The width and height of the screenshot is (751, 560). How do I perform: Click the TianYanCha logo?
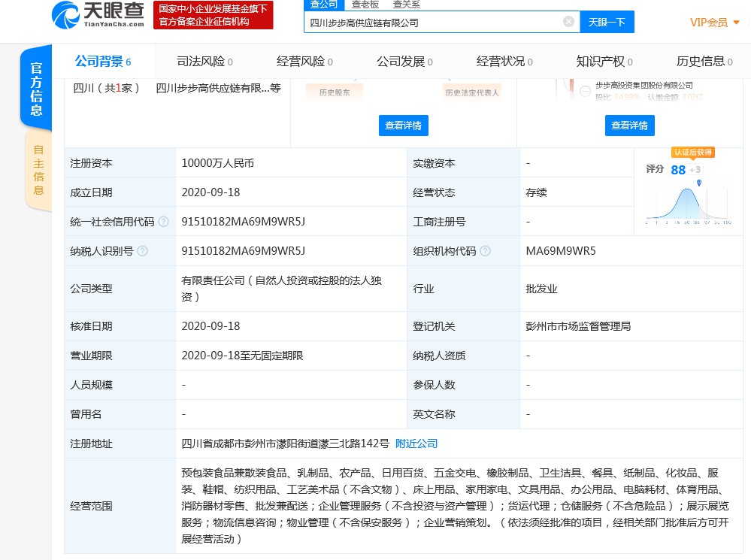[98, 15]
